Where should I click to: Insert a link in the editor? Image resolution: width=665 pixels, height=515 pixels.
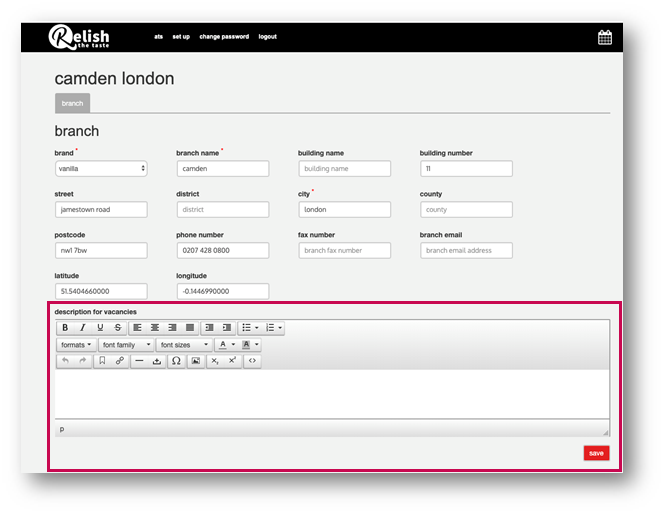pos(119,361)
